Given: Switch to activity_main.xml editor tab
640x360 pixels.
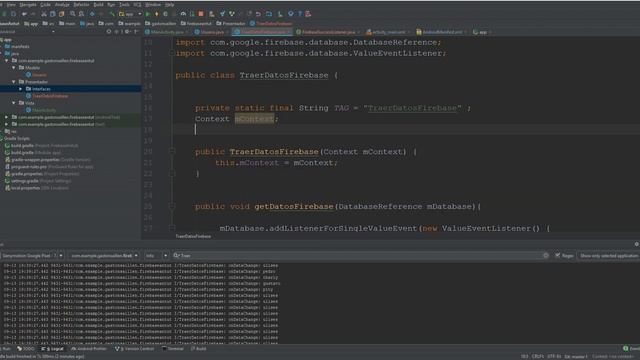Looking at the screenshot, I should (388, 32).
